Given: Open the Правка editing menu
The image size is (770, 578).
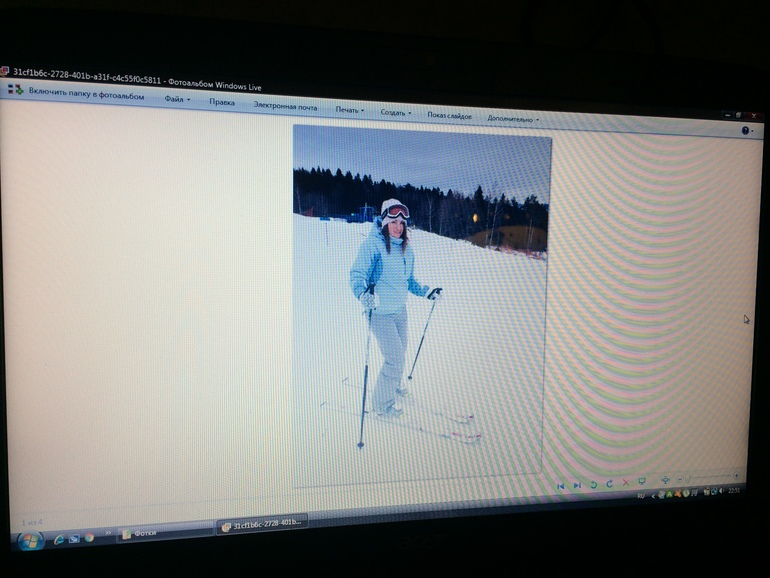Looking at the screenshot, I should tap(222, 102).
